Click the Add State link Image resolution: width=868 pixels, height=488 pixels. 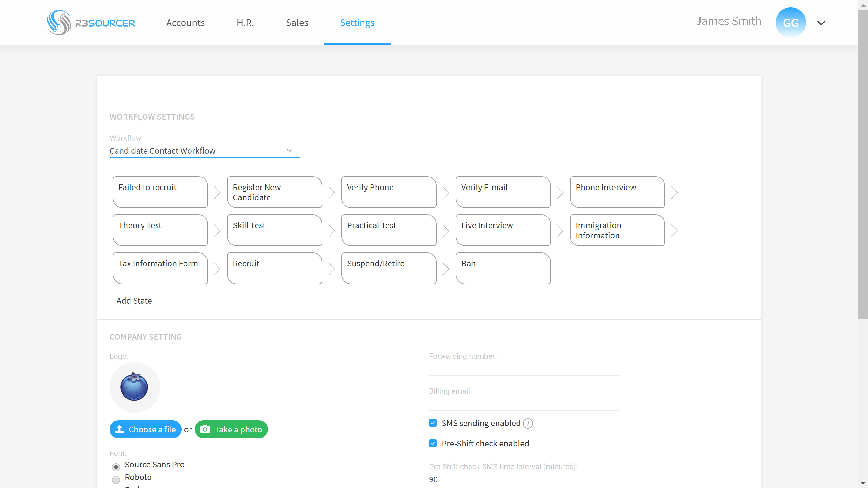click(x=134, y=300)
